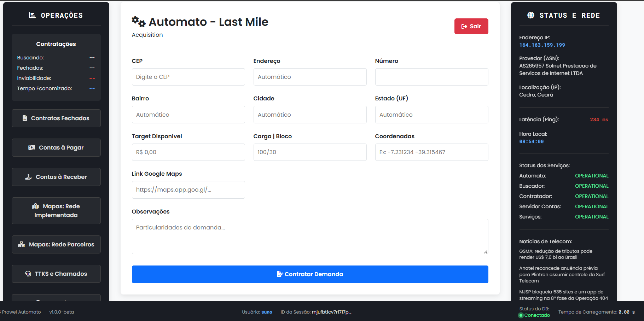Select the network icon on Mapas: Rede Parceiros
The image size is (644, 321).
(21, 244)
